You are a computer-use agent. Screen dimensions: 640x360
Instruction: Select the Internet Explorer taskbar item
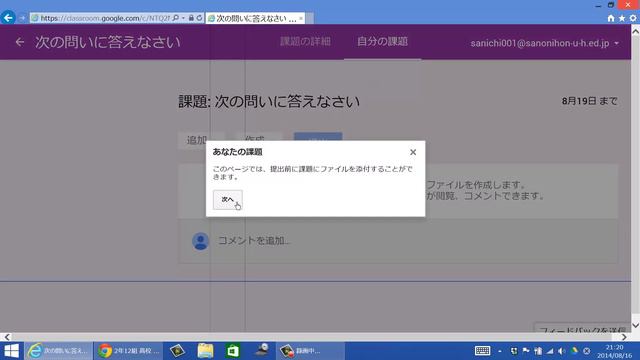(x=58, y=351)
